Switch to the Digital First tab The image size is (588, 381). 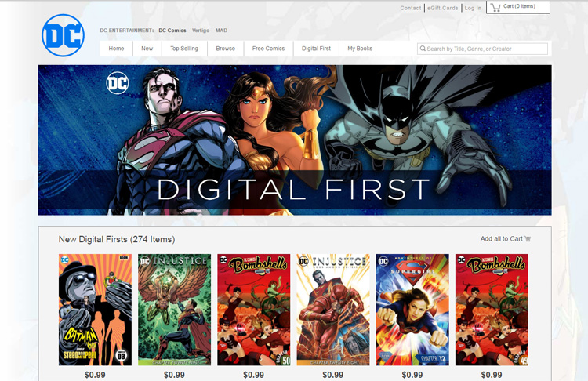(x=316, y=49)
